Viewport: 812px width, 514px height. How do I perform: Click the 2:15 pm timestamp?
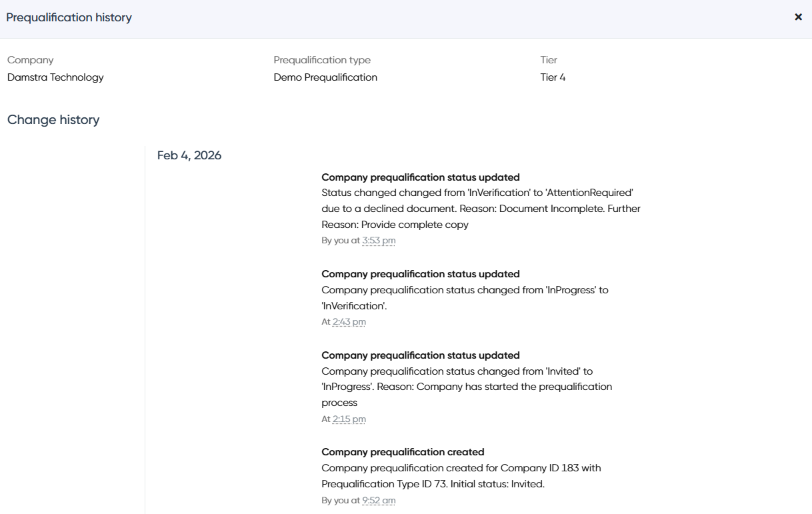(349, 419)
